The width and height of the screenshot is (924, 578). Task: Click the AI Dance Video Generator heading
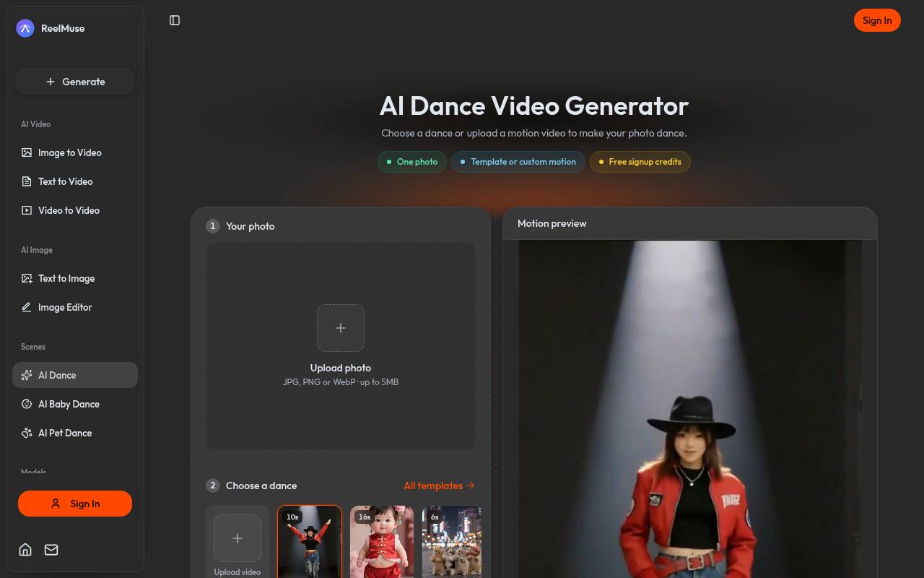click(x=534, y=106)
